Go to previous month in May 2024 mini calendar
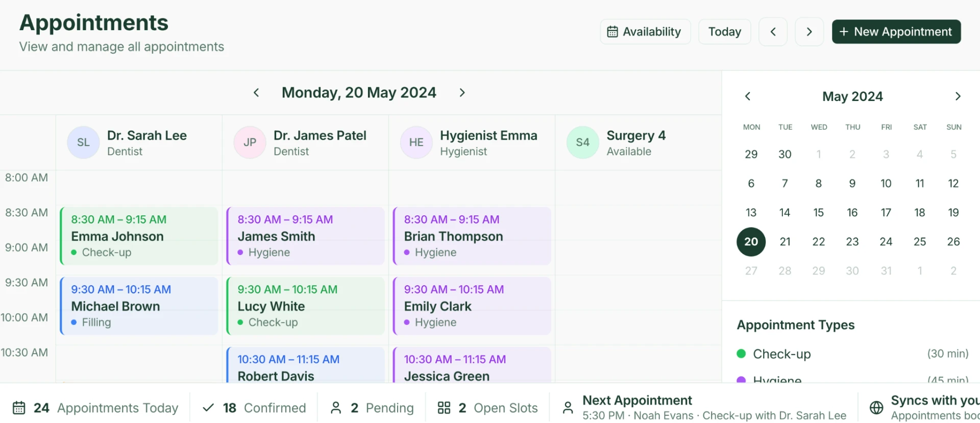Screen dimensions: 980x423 (748, 96)
